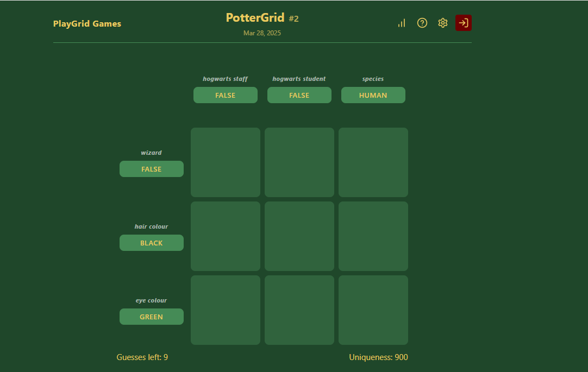Open the help question mark icon
This screenshot has width=588, height=372.
(422, 23)
